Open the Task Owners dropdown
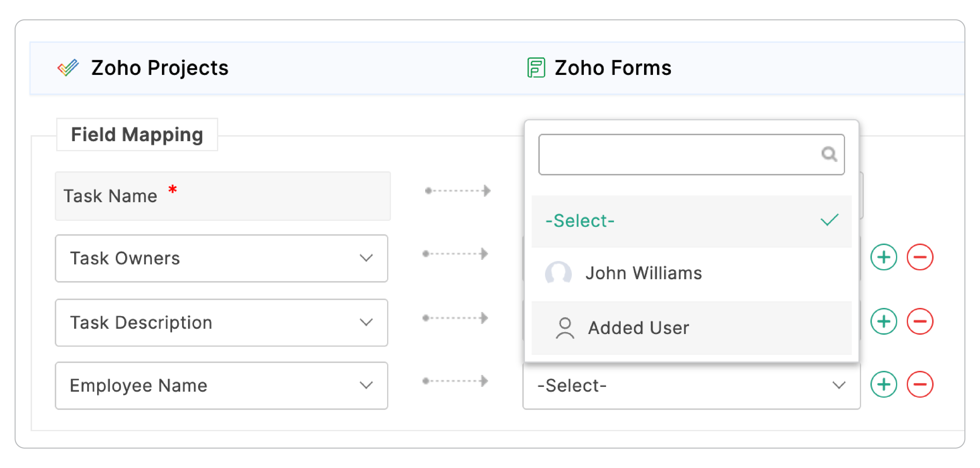The width and height of the screenshot is (980, 468). pyautogui.click(x=221, y=258)
